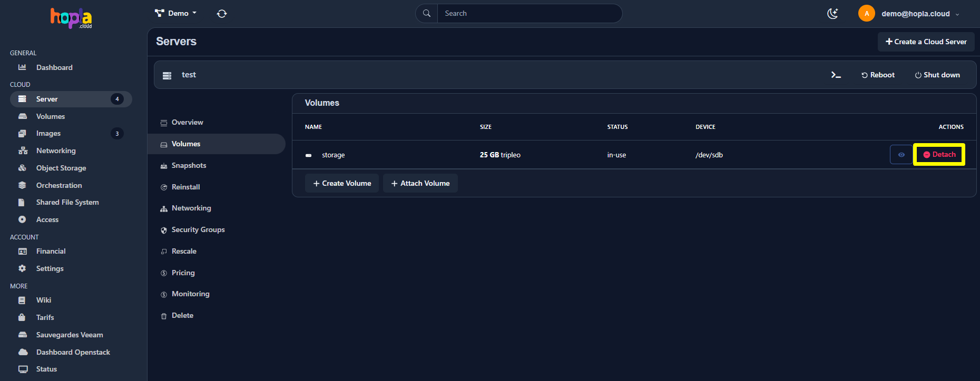980x381 pixels.
Task: Click the Dashboard chart icon
Action: pyautogui.click(x=22, y=67)
